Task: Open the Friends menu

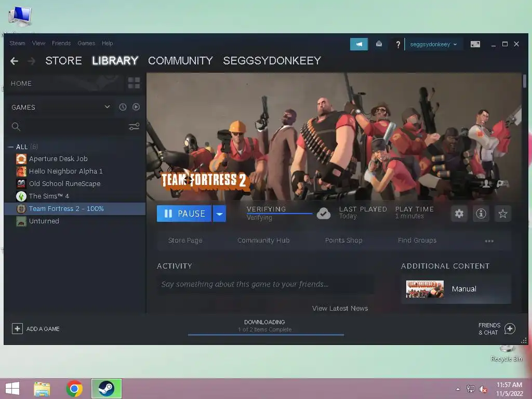Action: coord(61,43)
